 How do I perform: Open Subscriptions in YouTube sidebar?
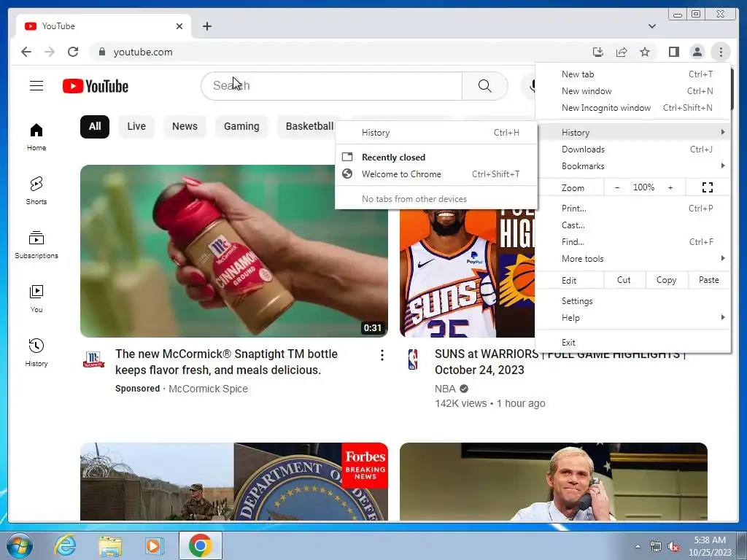coord(36,245)
